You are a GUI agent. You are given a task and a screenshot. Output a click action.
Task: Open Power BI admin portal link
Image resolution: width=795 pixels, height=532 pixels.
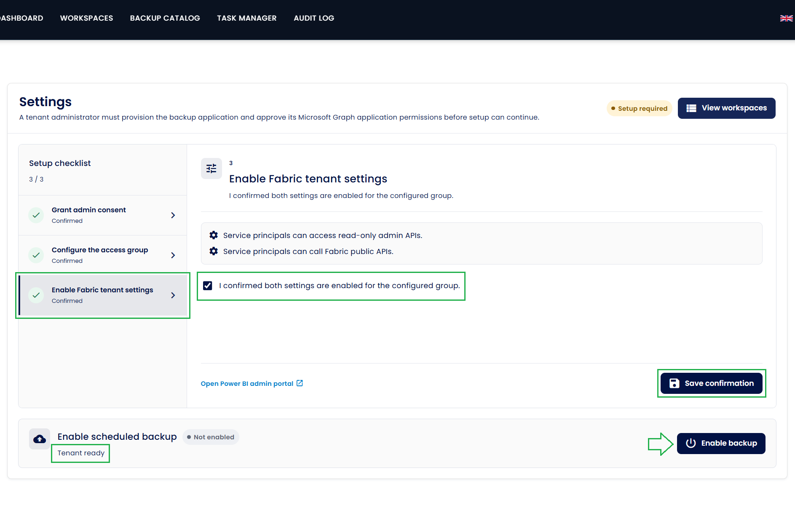[252, 383]
